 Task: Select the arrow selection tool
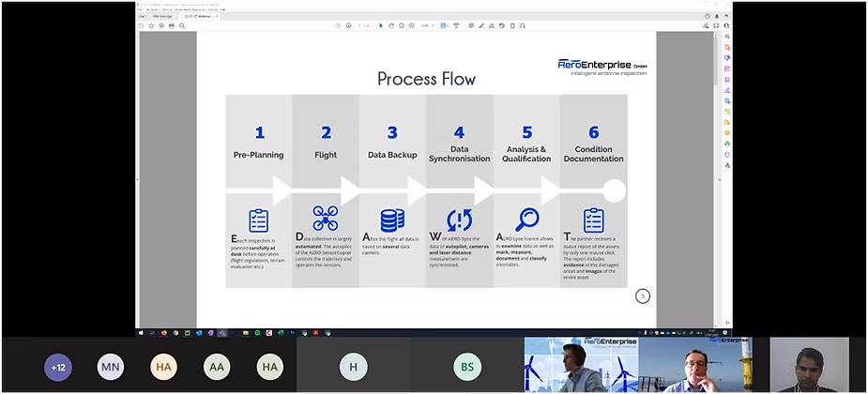[380, 25]
